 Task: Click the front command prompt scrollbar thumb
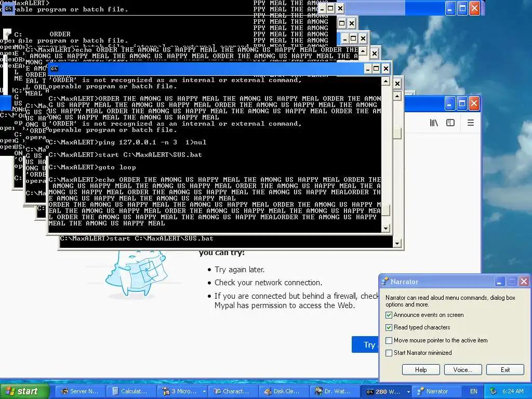click(x=385, y=210)
